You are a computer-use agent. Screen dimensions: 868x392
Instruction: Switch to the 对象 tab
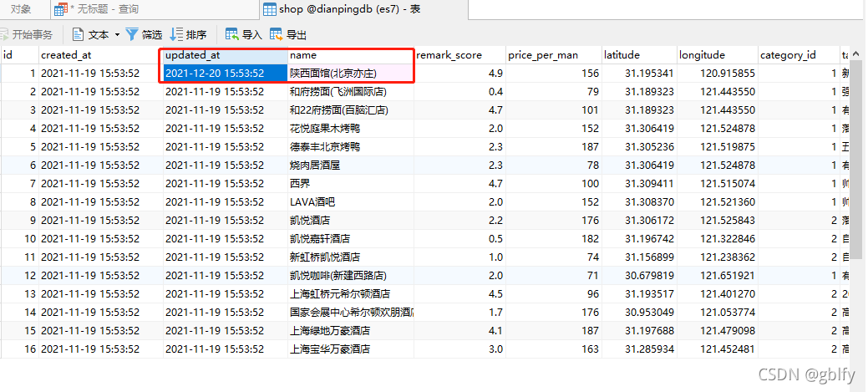pyautogui.click(x=21, y=9)
